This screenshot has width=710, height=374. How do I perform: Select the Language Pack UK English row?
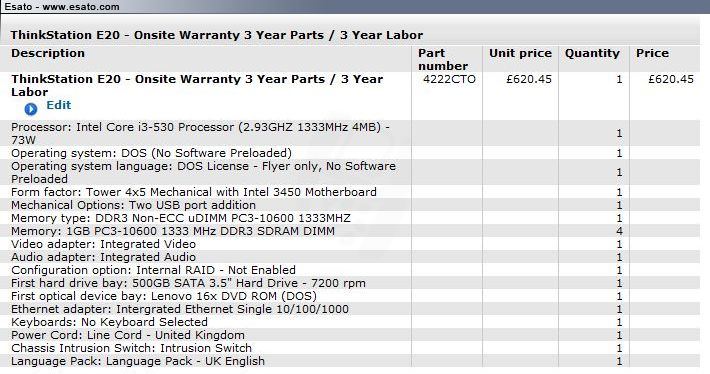click(350, 361)
